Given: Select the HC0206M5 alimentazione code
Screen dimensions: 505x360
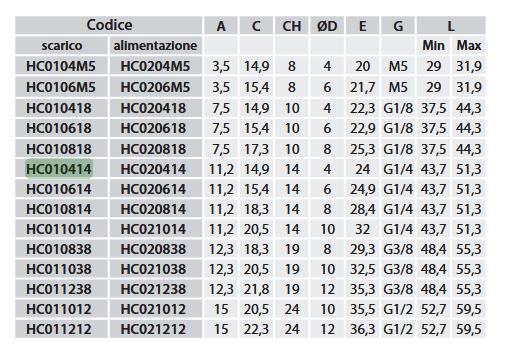Looking at the screenshot, I should [x=155, y=87].
